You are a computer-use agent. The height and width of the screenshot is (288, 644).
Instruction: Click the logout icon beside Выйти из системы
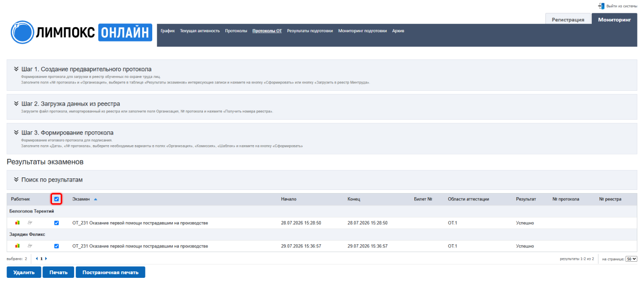click(601, 6)
